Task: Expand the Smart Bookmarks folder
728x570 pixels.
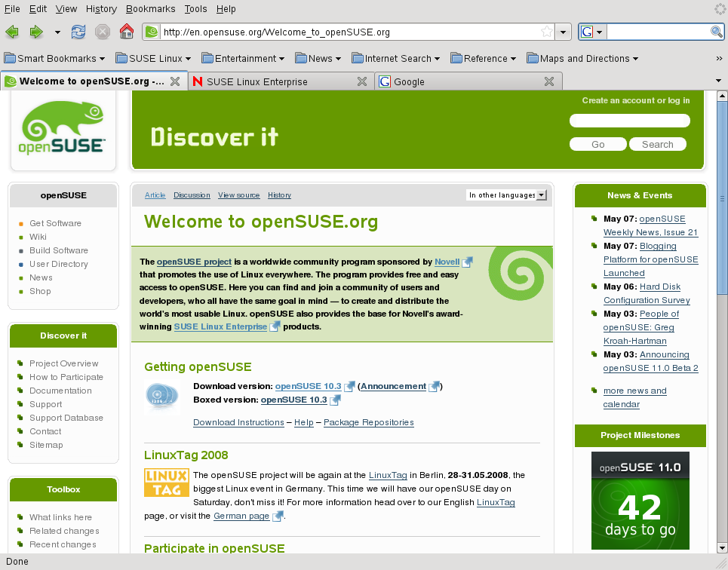Action: [x=54, y=59]
